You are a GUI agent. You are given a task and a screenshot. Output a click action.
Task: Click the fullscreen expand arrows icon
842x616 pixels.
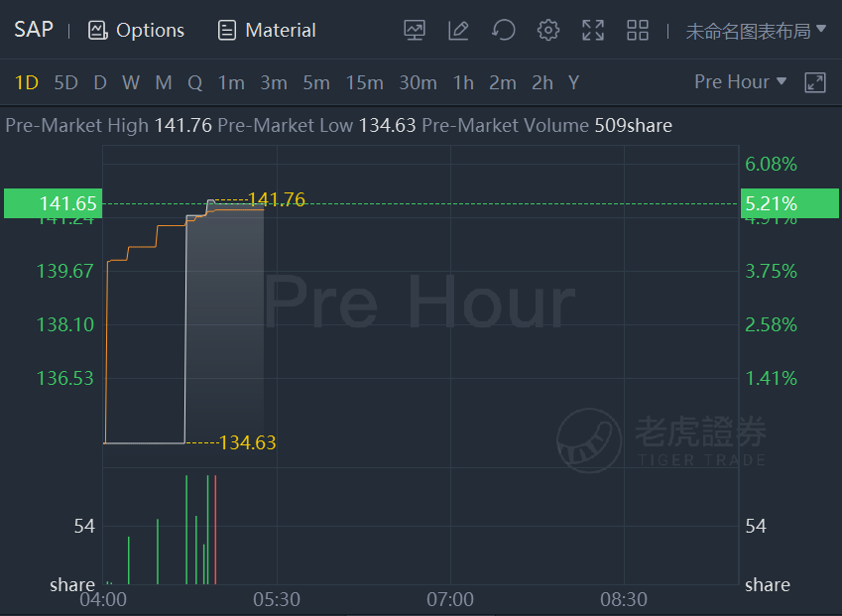coord(593,31)
